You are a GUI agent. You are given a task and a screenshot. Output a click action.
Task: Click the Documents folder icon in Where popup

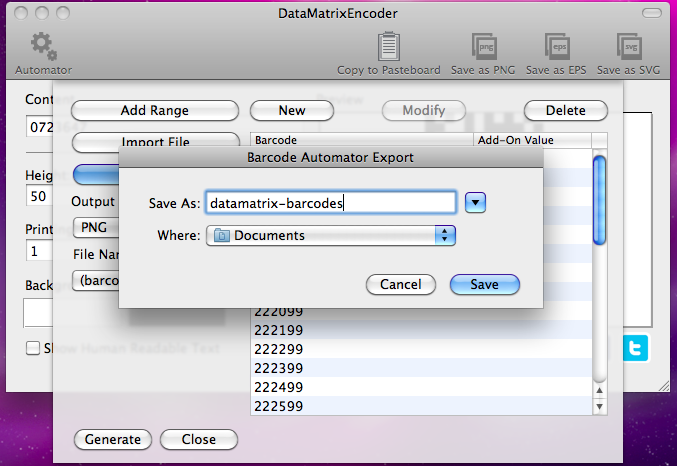tap(221, 235)
